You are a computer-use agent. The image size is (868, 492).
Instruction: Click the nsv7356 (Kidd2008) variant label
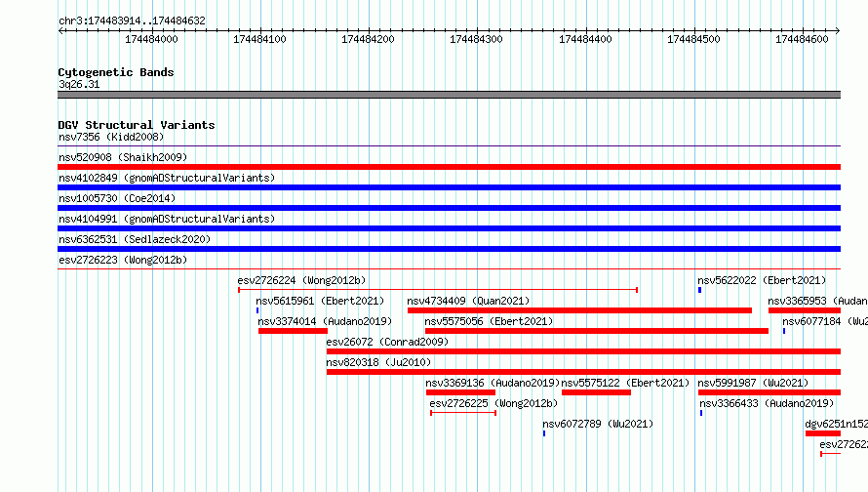(111, 137)
